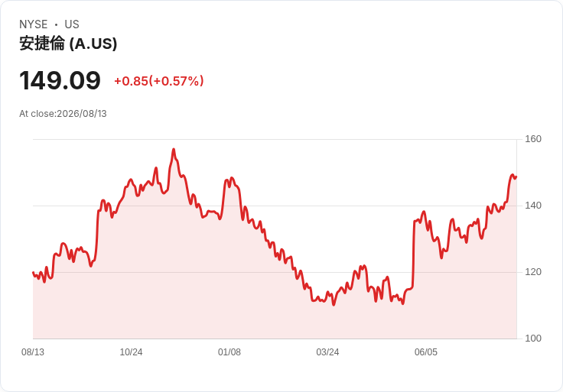Viewport: 563px width, 392px height.
Task: Click the US market label
Action: click(x=72, y=24)
